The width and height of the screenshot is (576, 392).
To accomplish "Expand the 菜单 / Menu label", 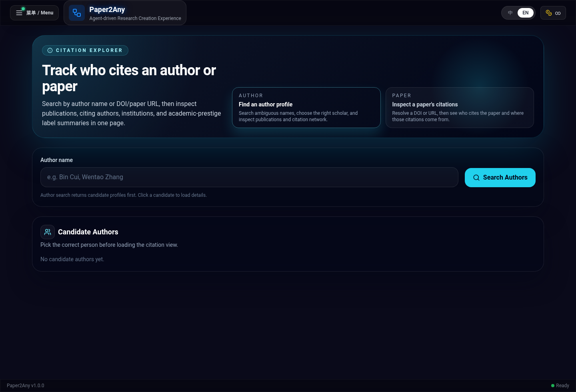I will pyautogui.click(x=40, y=13).
